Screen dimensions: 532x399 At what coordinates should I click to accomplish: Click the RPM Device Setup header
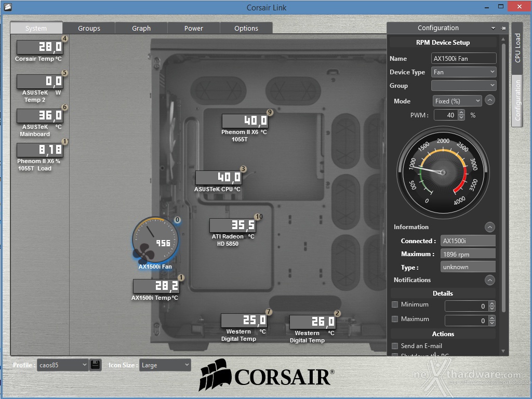click(443, 43)
